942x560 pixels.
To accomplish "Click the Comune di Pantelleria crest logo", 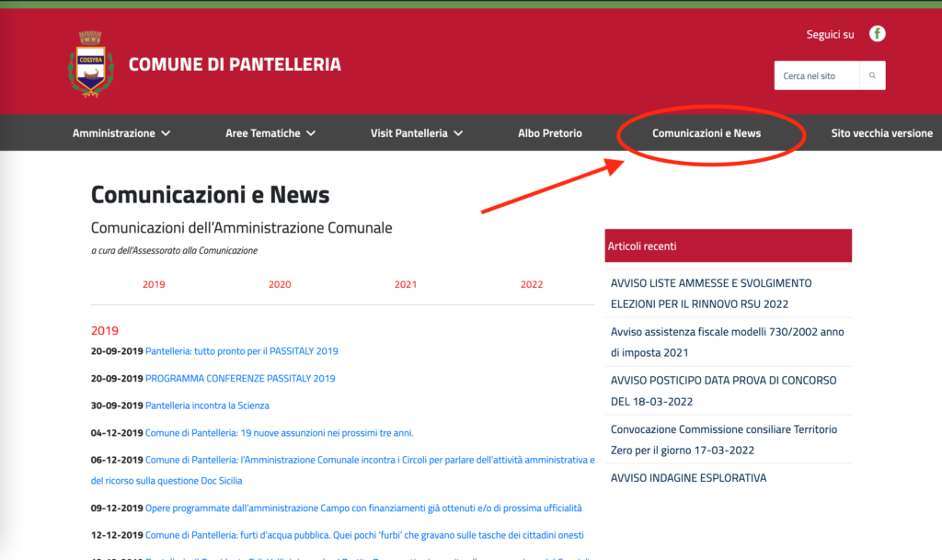I will pos(90,63).
